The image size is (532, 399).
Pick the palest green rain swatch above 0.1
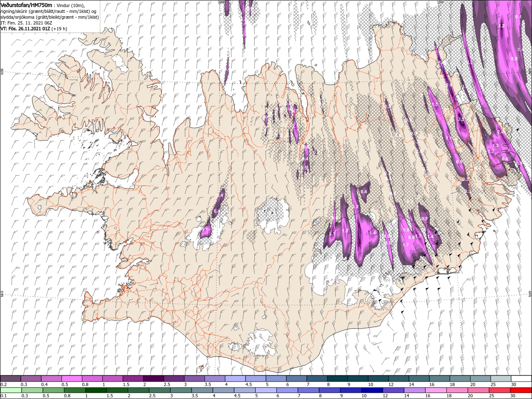coord(10,390)
